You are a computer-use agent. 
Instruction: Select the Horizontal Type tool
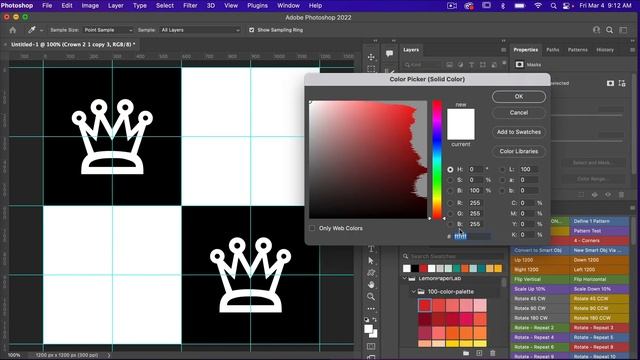(x=371, y=249)
